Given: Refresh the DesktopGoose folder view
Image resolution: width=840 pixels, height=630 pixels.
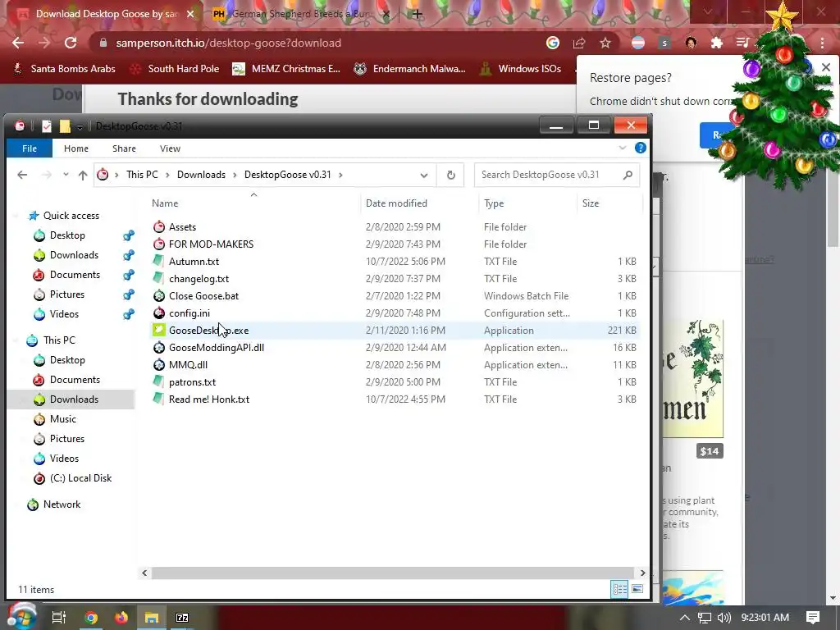Looking at the screenshot, I should [451, 175].
